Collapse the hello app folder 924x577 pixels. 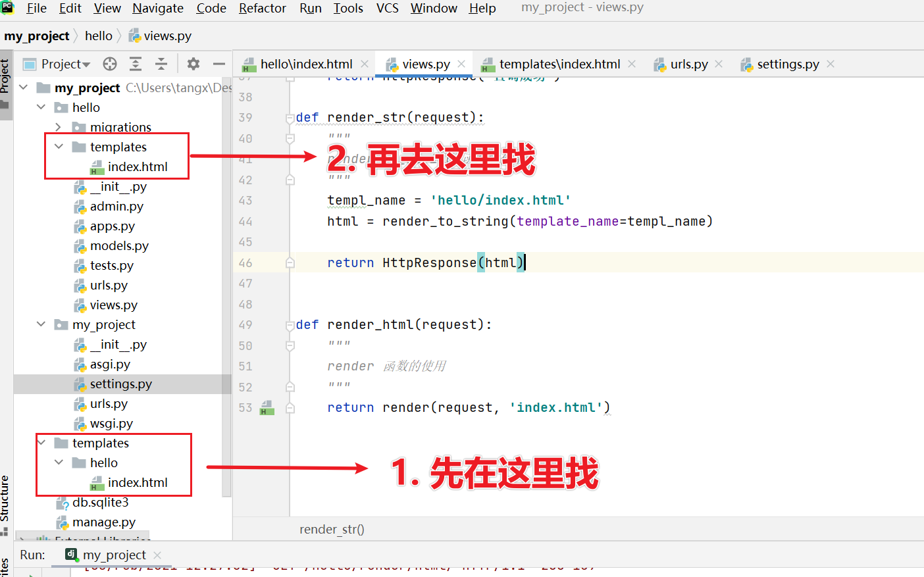point(41,107)
